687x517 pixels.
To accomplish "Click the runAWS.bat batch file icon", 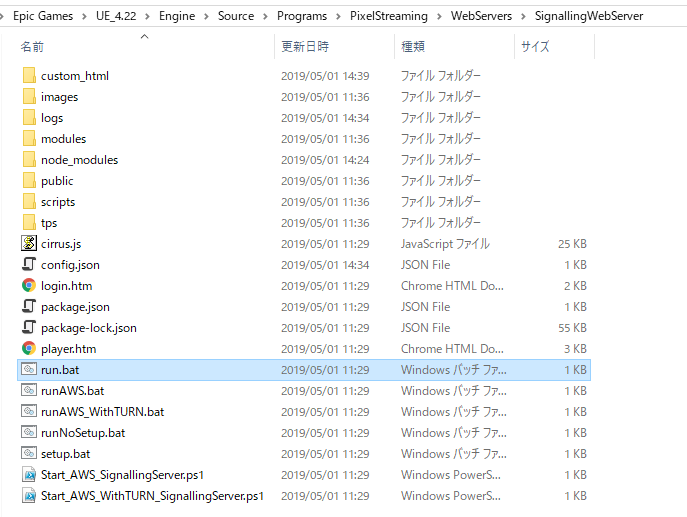I will point(29,390).
